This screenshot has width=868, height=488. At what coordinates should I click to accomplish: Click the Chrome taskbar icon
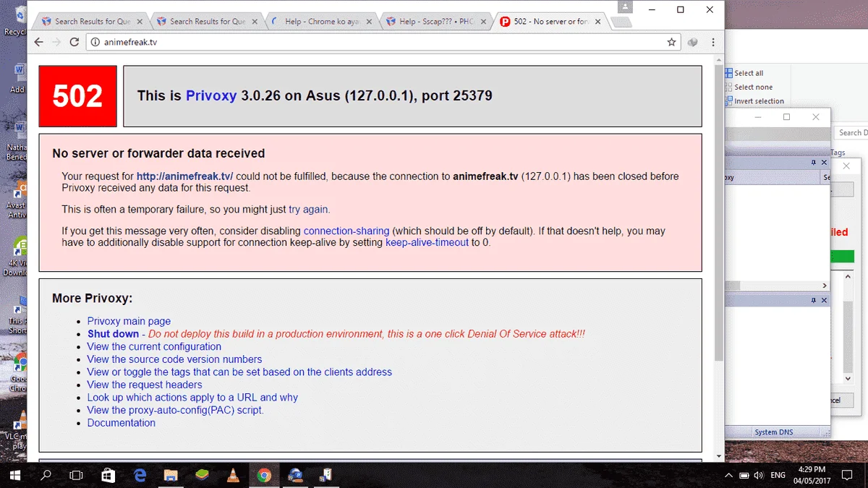pyautogui.click(x=264, y=475)
